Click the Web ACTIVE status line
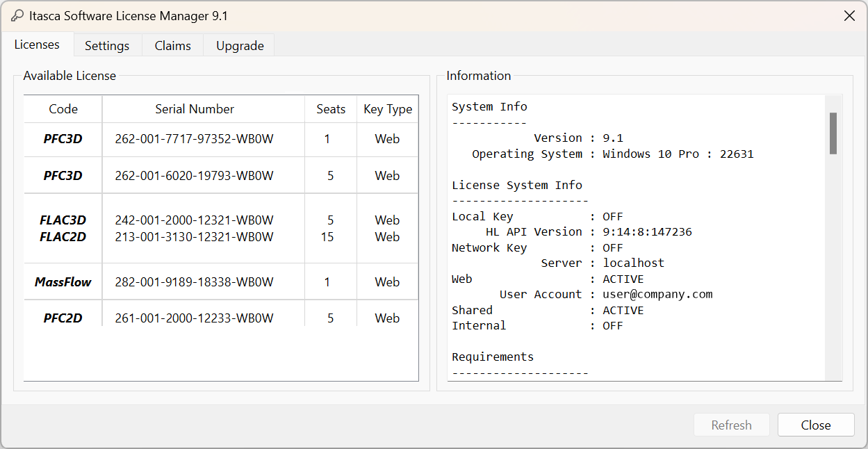Image resolution: width=868 pixels, height=449 pixels. tap(548, 279)
